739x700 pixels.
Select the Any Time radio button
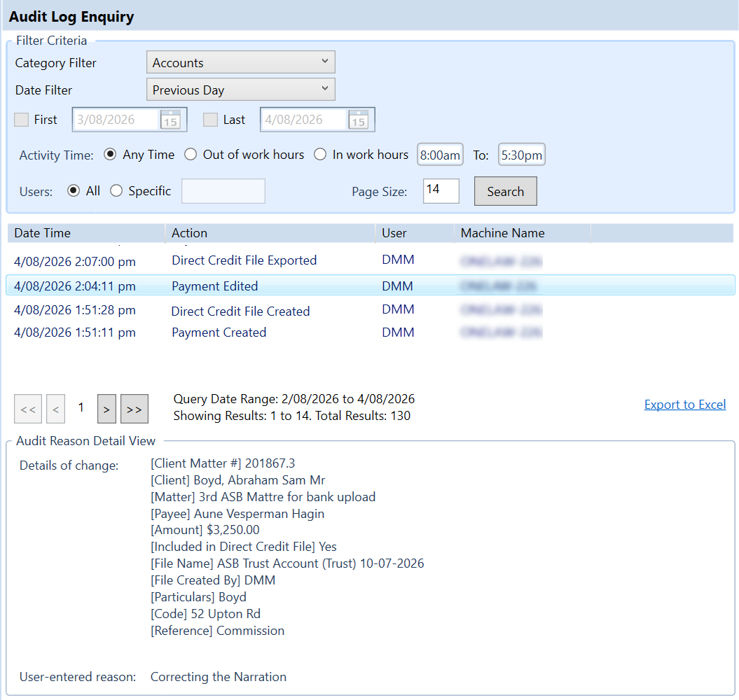click(110, 155)
